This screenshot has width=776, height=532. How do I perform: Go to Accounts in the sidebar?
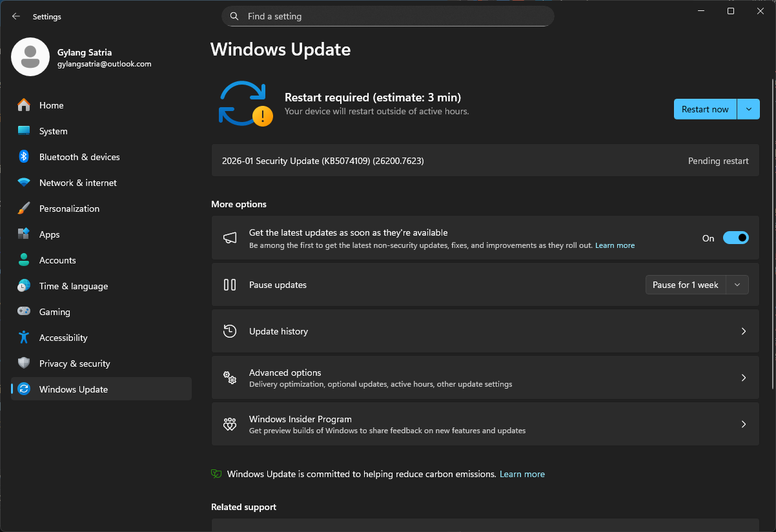point(57,260)
